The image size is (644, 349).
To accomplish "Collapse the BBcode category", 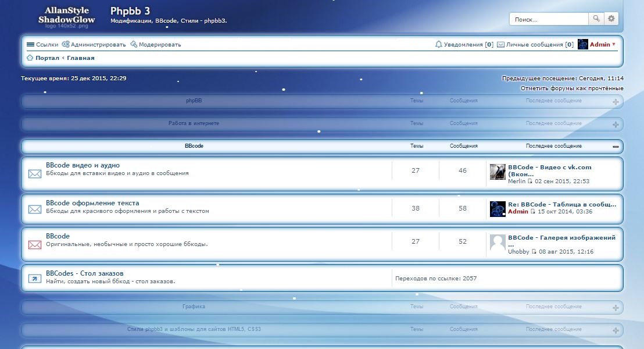I will (x=616, y=147).
